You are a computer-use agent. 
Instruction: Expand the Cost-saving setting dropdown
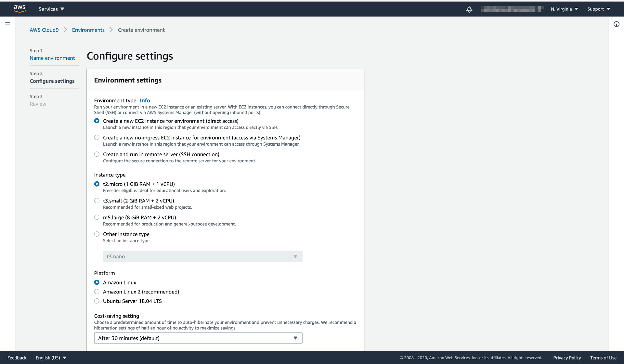click(197, 338)
